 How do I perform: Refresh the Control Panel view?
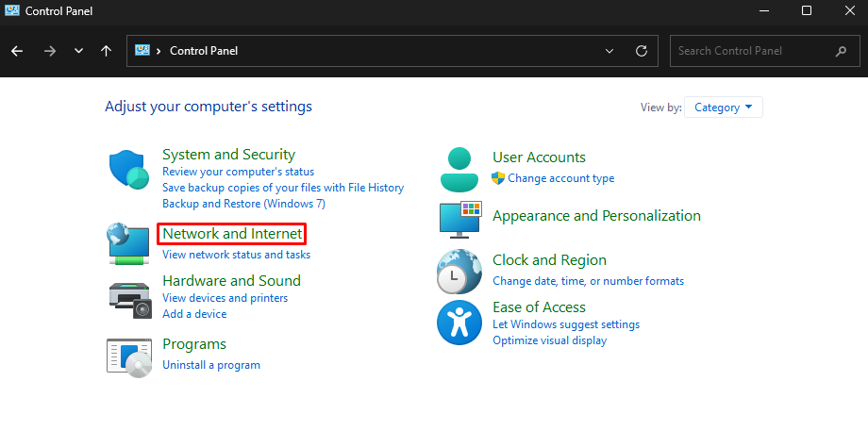pyautogui.click(x=642, y=51)
